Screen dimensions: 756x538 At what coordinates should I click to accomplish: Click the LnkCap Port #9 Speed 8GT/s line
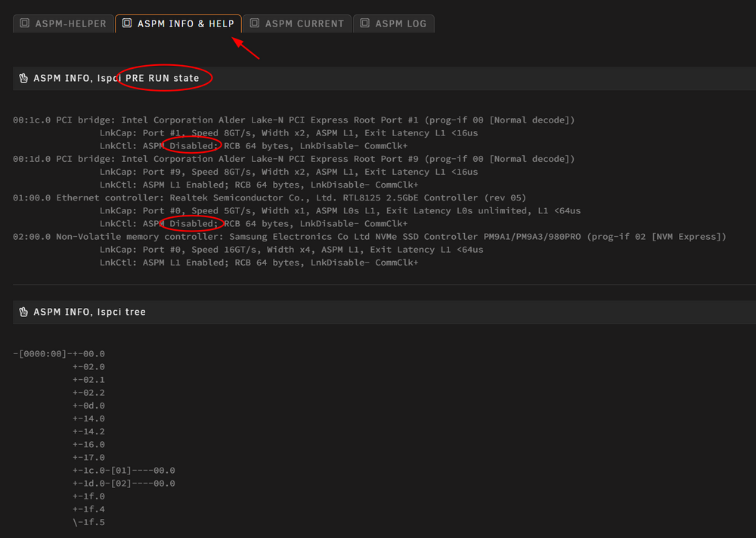pyautogui.click(x=289, y=172)
